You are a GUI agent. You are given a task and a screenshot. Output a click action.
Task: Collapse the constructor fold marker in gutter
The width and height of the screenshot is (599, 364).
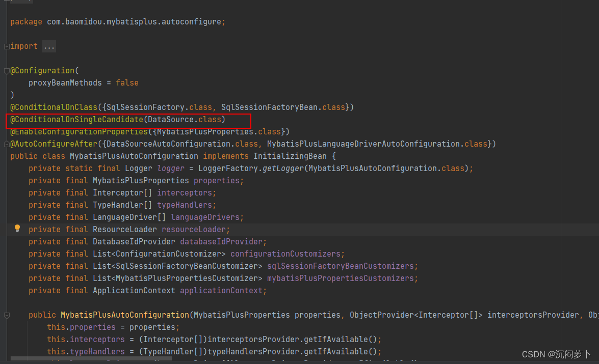7,315
